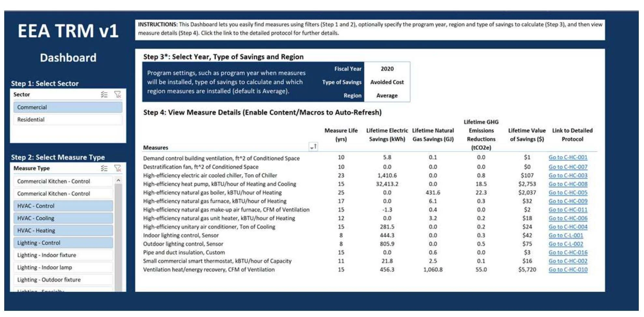Open the Measures column sort dropdown

313,147
